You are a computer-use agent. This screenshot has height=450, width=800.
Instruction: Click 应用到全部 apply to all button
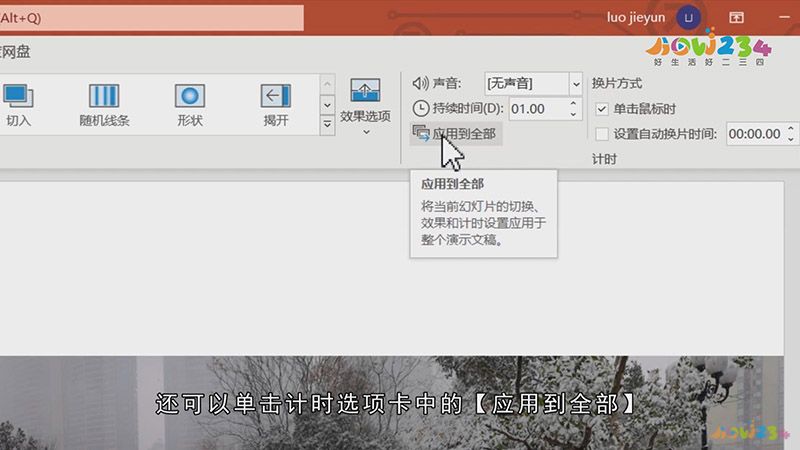pos(455,134)
